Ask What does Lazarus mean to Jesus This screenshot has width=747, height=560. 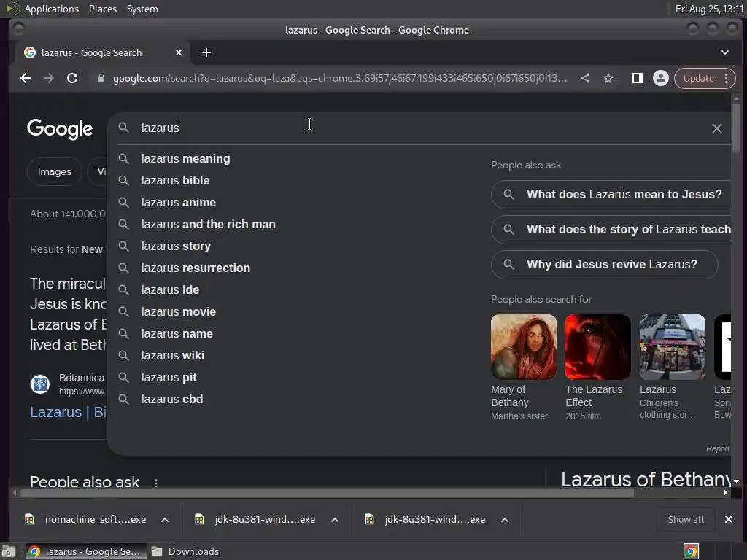[611, 194]
